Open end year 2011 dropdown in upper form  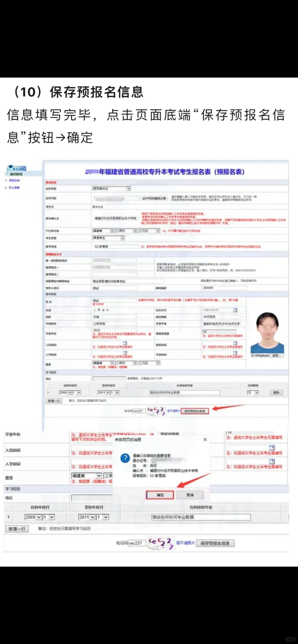(x=104, y=392)
